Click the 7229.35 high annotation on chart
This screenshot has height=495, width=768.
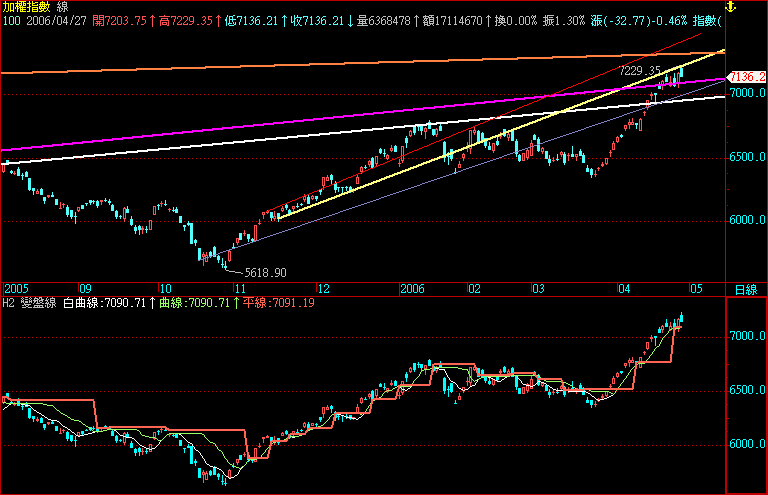point(640,71)
